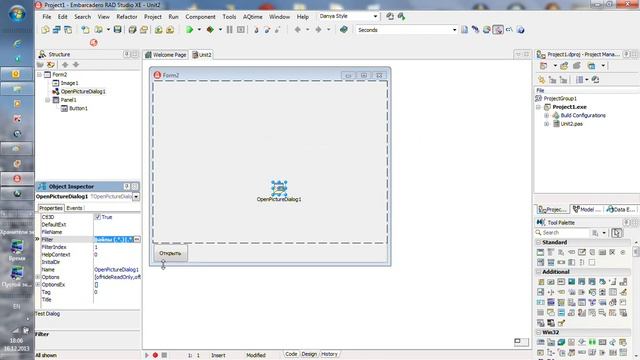This screenshot has height=360, width=640.
Task: Switch to the Code view tab
Action: click(291, 354)
